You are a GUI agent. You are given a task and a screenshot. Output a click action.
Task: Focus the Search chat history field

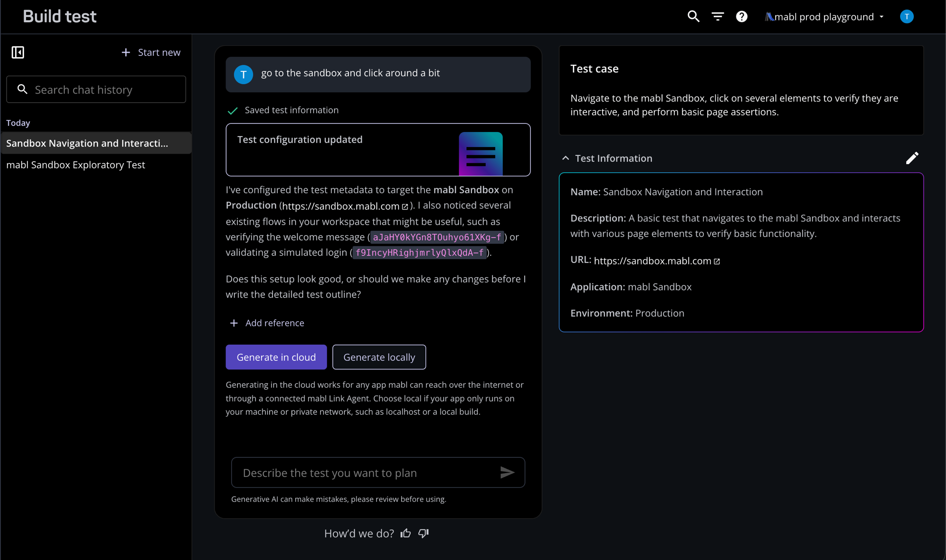tap(96, 89)
